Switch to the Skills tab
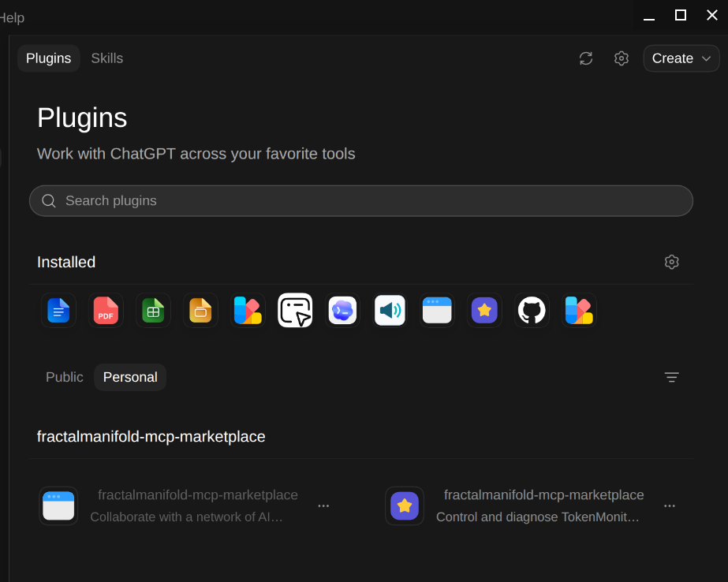The height and width of the screenshot is (582, 728). 107,58
